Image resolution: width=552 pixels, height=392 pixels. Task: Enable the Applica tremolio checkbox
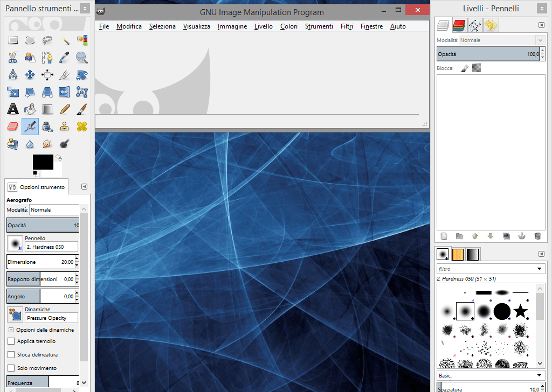click(11, 341)
